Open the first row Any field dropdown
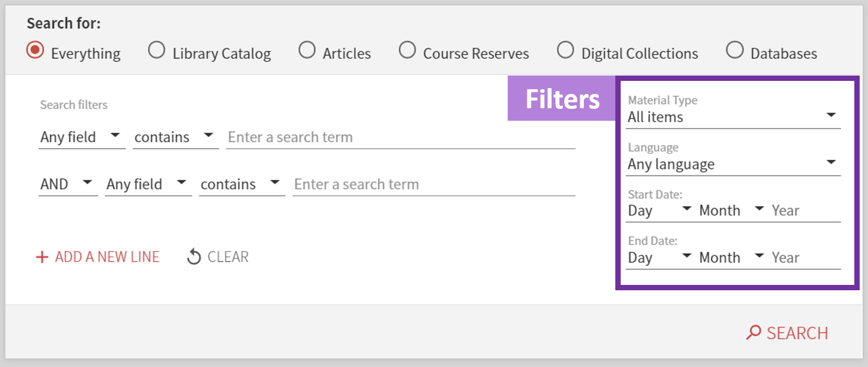868x367 pixels. [x=81, y=137]
